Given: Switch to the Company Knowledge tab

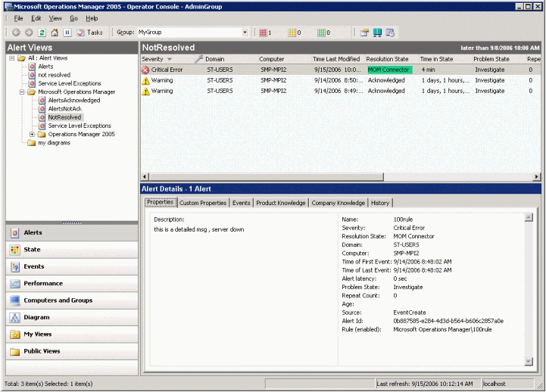Looking at the screenshot, I should [338, 203].
